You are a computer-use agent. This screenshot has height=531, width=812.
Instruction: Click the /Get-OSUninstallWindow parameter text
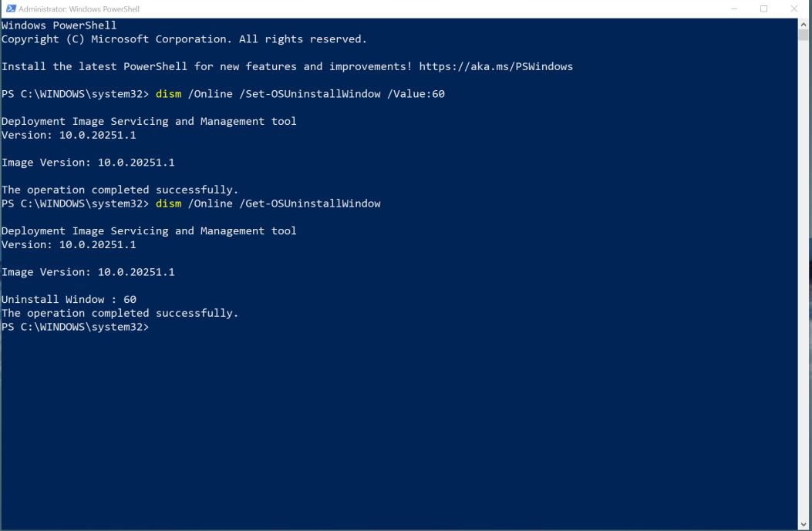(310, 203)
